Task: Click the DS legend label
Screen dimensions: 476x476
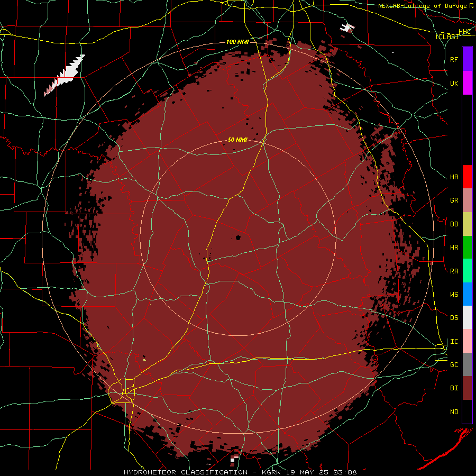Action: pyautogui.click(x=454, y=317)
